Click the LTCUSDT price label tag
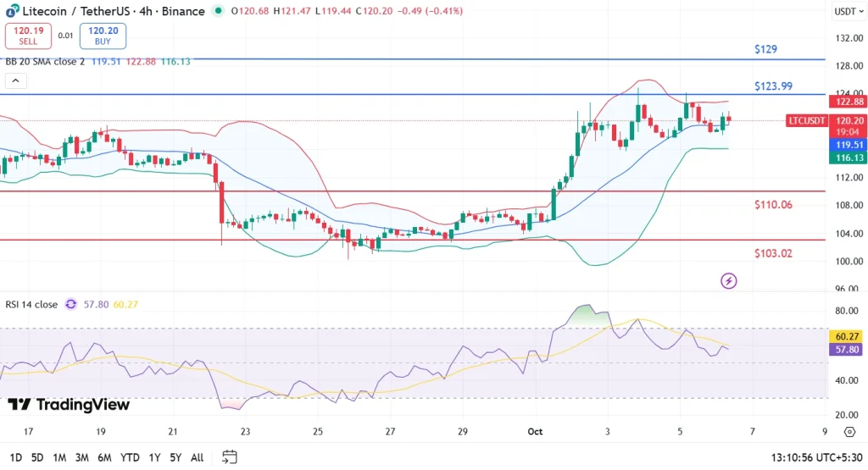This screenshot has height=470, width=868. pyautogui.click(x=805, y=121)
